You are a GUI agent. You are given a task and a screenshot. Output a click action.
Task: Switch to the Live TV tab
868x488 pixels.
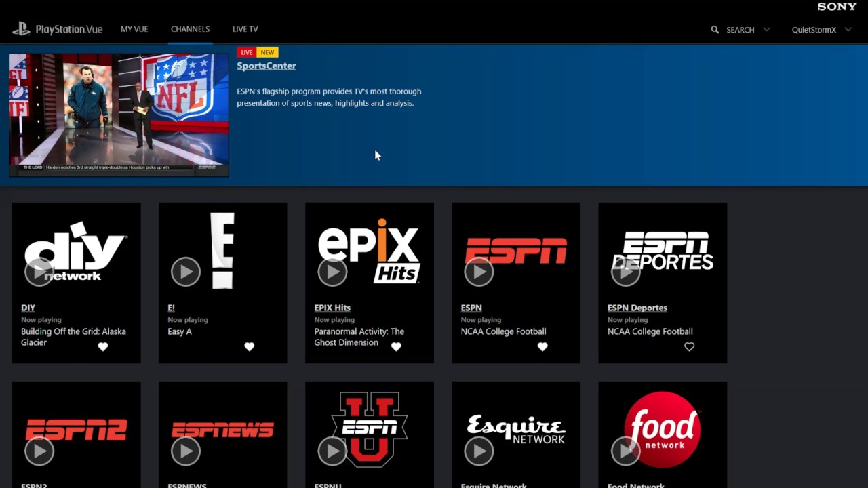[245, 29]
